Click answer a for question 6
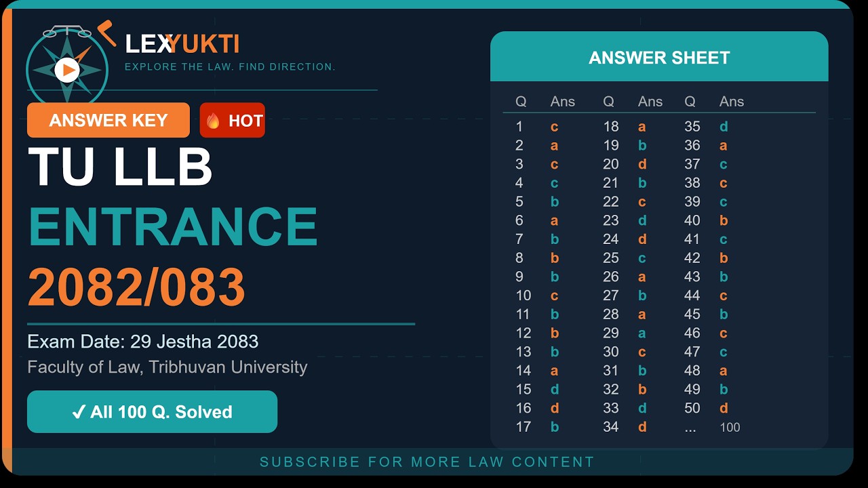This screenshot has width=868, height=488. 554,220
